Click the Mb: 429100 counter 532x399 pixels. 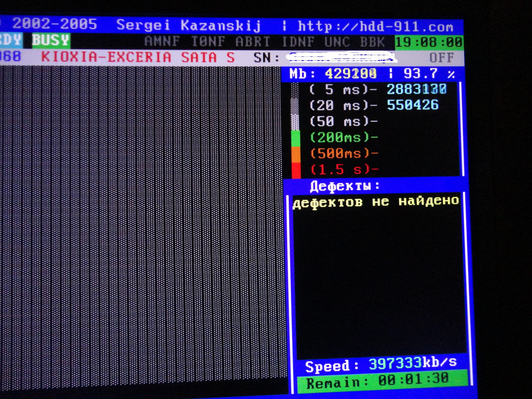click(x=333, y=73)
